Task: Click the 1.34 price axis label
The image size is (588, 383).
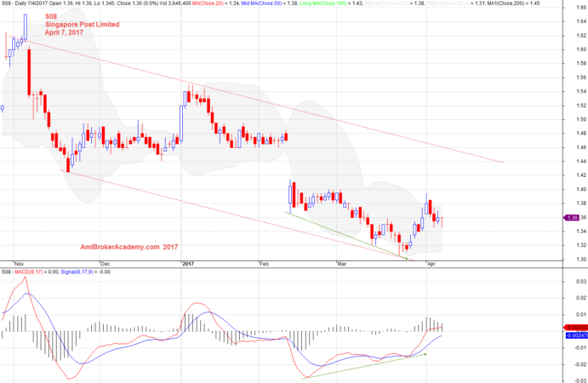Action: click(x=581, y=232)
